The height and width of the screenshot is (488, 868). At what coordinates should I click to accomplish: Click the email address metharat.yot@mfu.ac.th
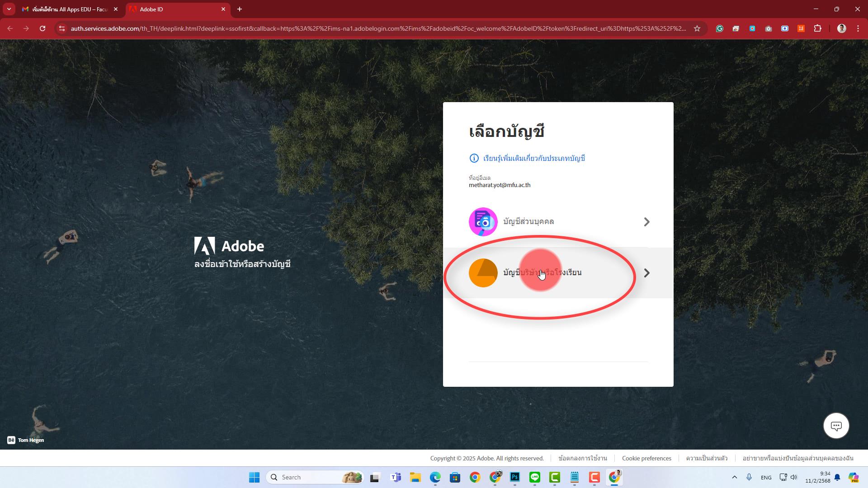tap(500, 185)
